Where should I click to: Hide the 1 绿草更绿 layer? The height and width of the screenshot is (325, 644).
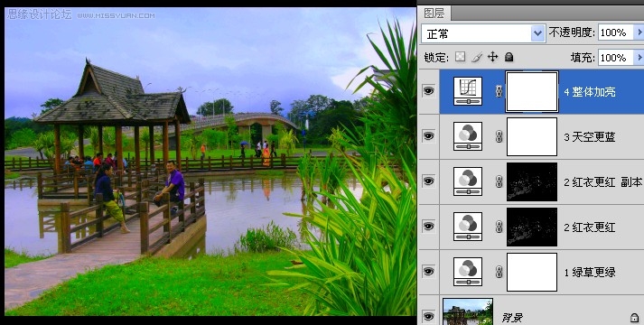coord(428,271)
